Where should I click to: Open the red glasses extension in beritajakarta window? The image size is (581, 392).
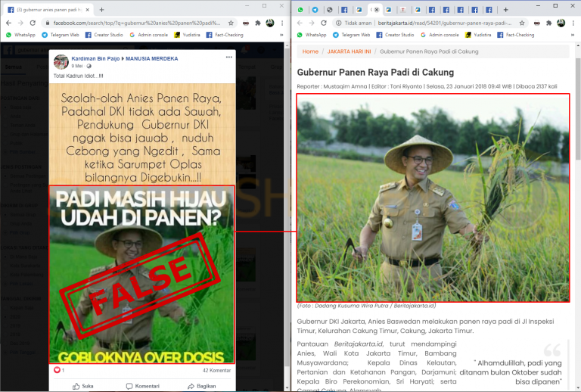pyautogui.click(x=537, y=23)
